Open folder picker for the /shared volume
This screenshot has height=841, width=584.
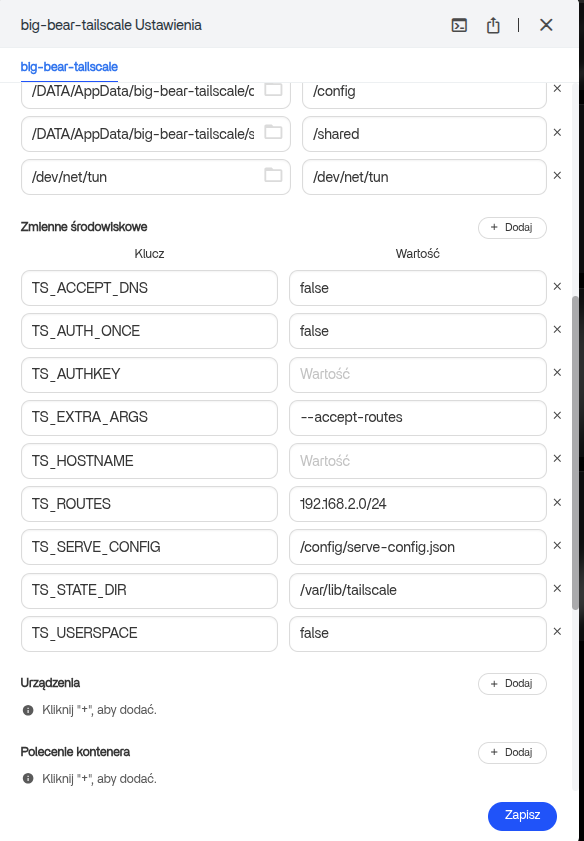coord(273,132)
